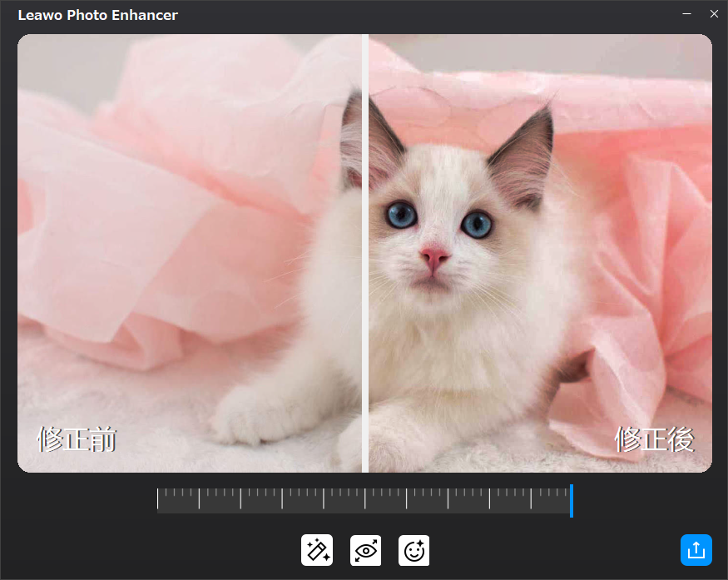Click the 修正後 text label
The width and height of the screenshot is (728, 580).
point(654,440)
